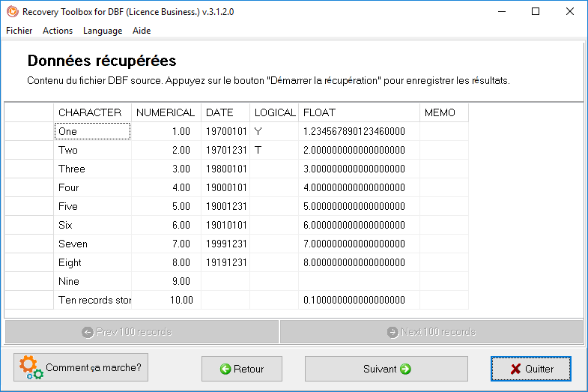
Task: Minimize the Recovery Toolbox window
Action: click(502, 12)
